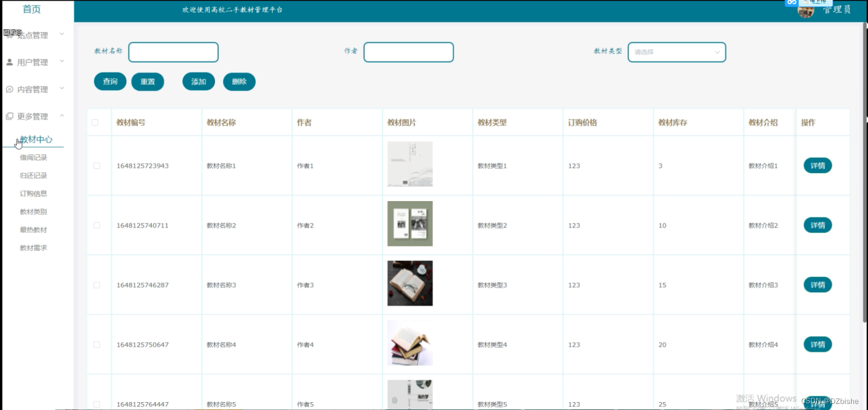868x410 pixels.
Task: Click the 重置 reset button
Action: point(148,81)
